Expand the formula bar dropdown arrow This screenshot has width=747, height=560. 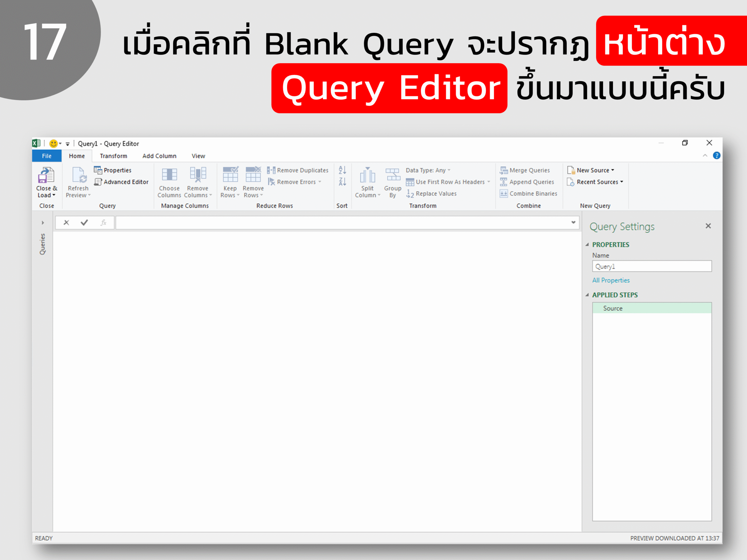(573, 223)
